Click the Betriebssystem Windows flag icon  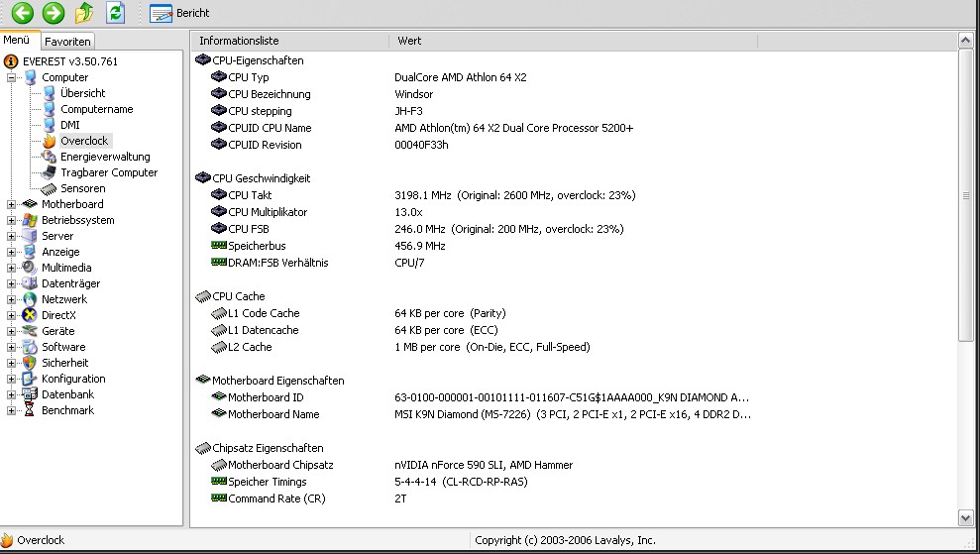pos(30,220)
